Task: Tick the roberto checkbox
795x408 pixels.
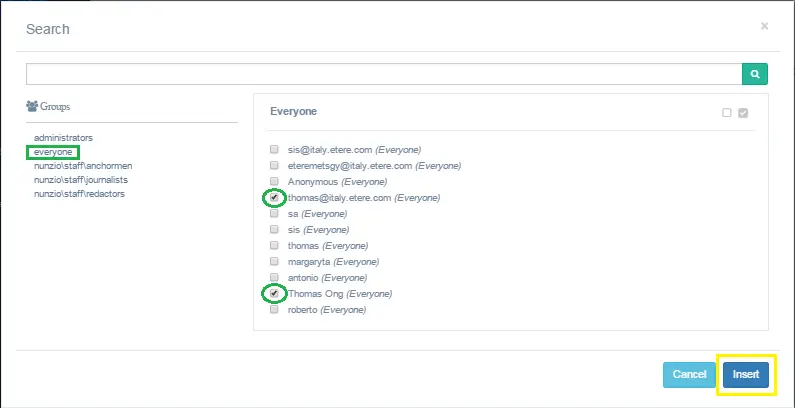Action: pos(274,310)
